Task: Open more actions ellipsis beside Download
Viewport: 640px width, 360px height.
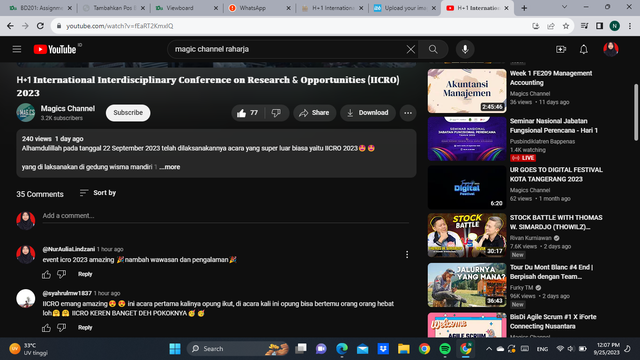Action: (408, 113)
